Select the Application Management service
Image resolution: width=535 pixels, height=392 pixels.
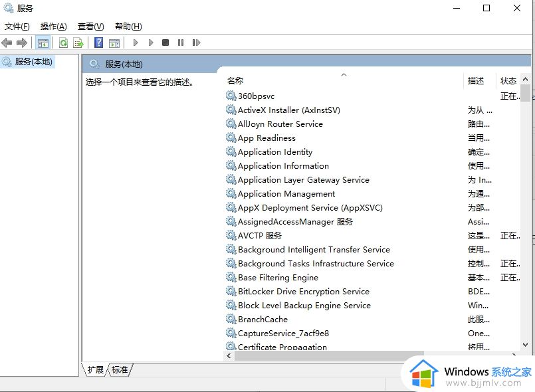[x=373, y=194]
